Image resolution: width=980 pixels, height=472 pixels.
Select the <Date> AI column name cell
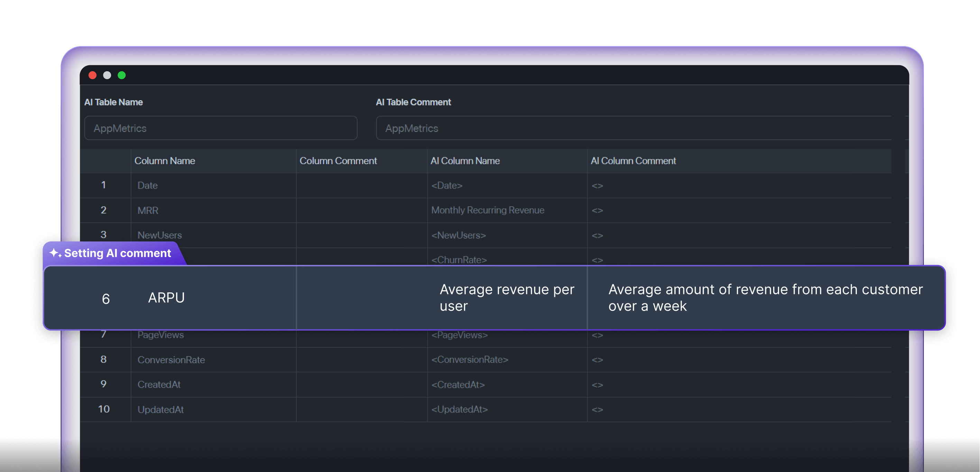(x=507, y=186)
